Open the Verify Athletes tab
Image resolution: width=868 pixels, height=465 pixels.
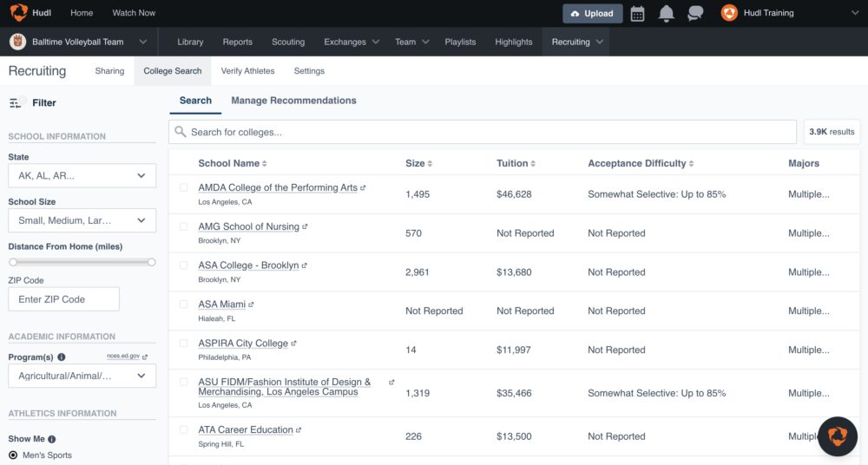247,71
